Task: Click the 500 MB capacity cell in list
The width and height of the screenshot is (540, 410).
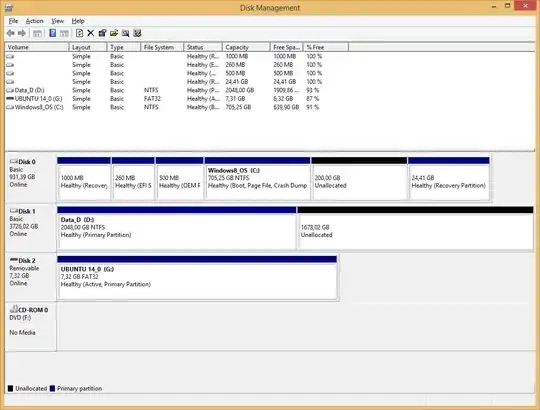Action: pos(235,73)
